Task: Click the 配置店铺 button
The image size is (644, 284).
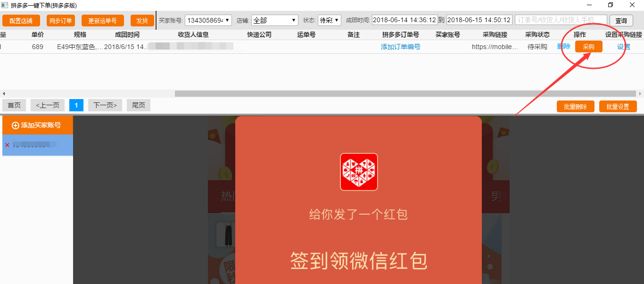Action: (21, 21)
